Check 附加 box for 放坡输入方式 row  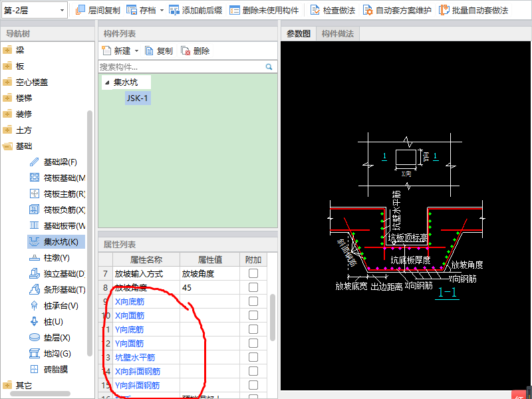point(253,273)
